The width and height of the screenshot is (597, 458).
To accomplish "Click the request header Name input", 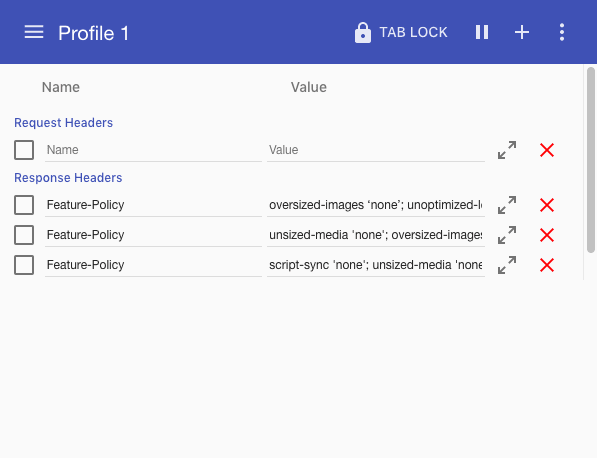I will point(153,150).
